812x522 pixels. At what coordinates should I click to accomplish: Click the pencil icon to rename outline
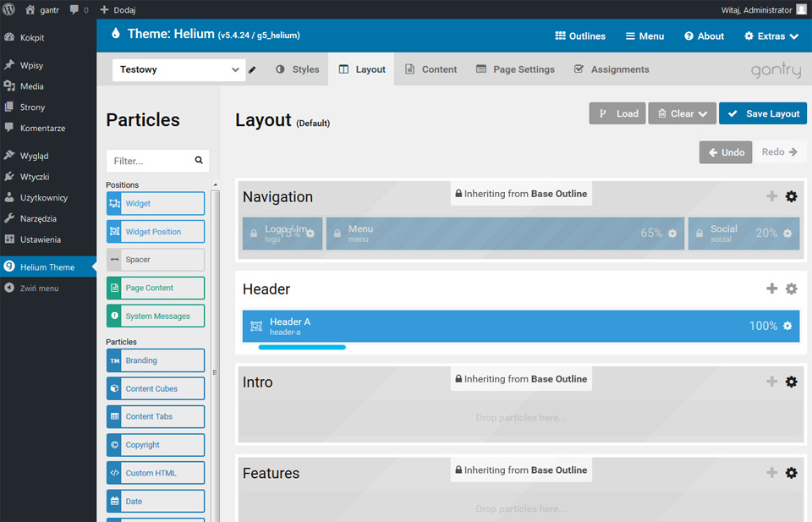coord(252,70)
